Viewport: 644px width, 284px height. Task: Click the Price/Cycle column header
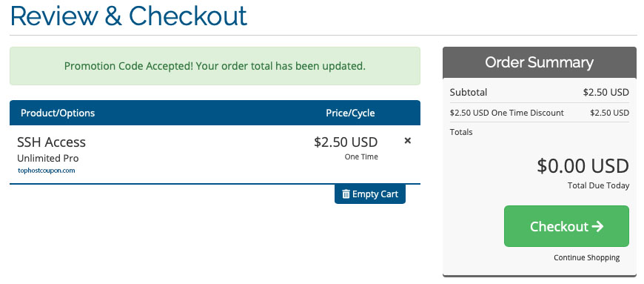[350, 113]
